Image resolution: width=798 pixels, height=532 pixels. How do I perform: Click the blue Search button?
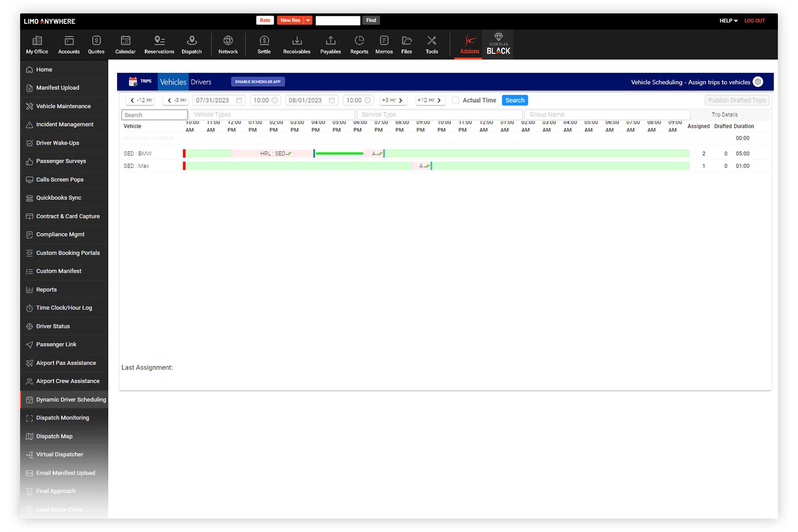click(x=515, y=101)
